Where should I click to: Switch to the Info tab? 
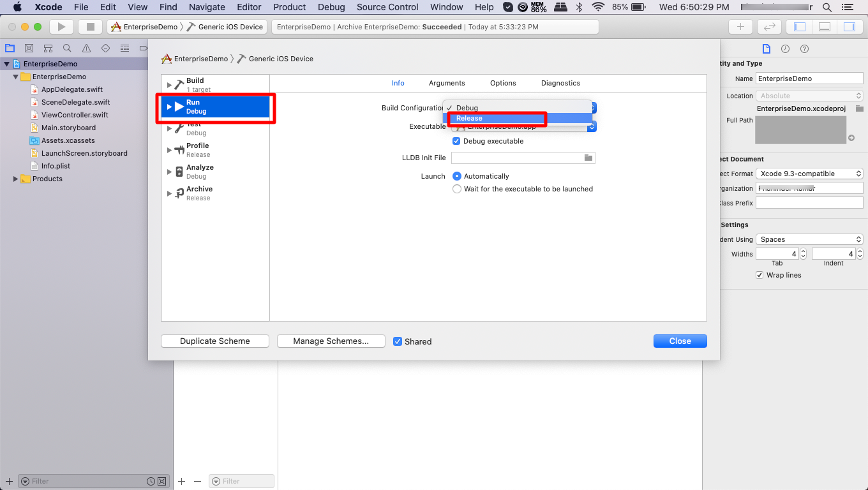click(x=398, y=83)
